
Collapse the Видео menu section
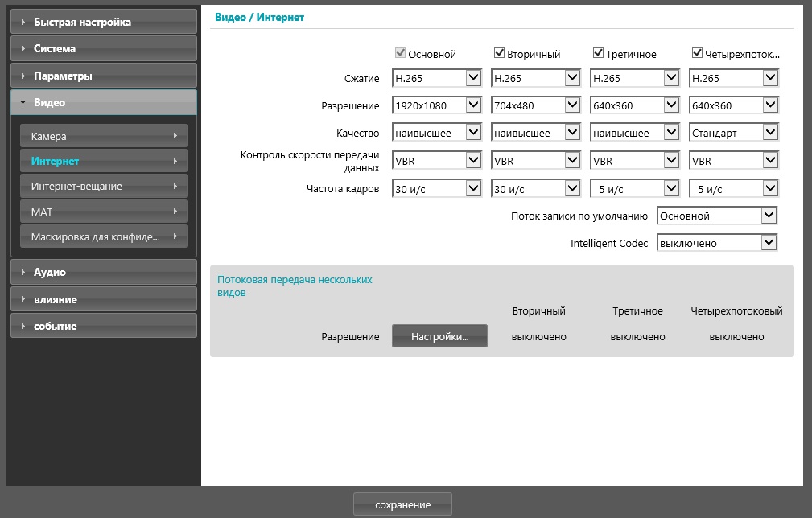(104, 102)
